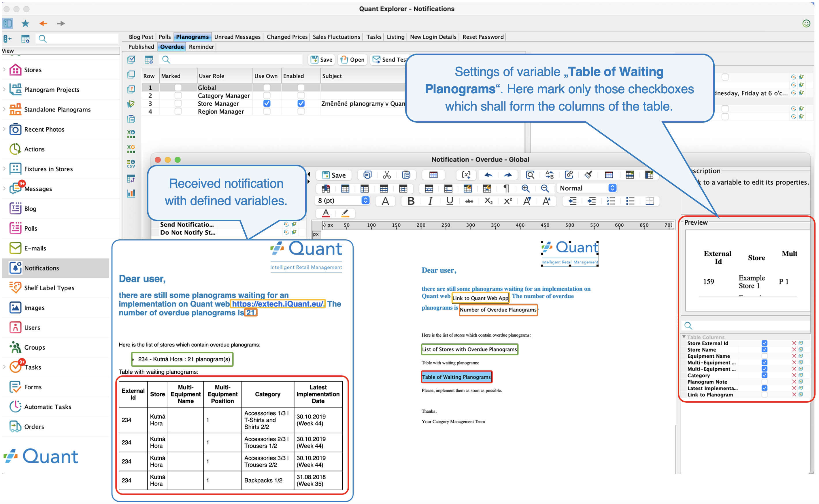Screen dimensions: 819x504
Task: Insert a hyperlink with the link icon
Action: click(569, 175)
